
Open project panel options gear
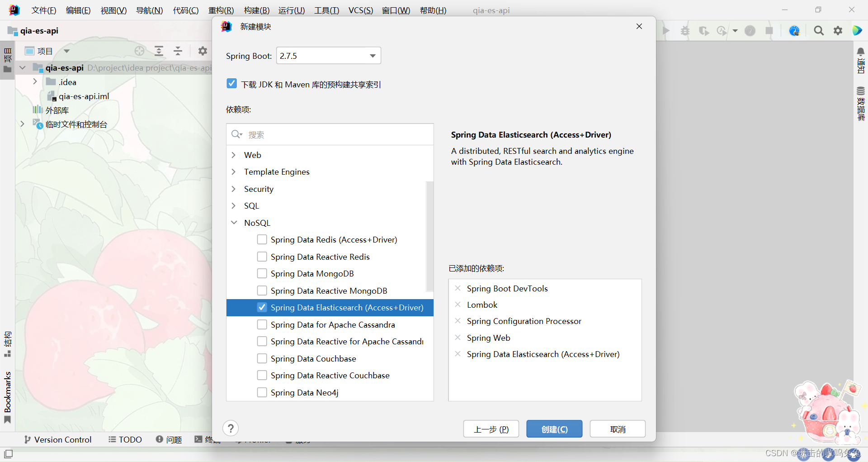pos(203,51)
